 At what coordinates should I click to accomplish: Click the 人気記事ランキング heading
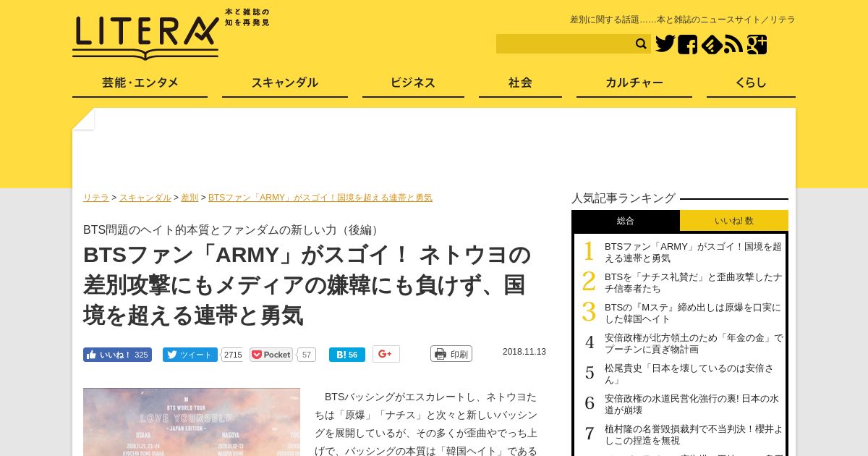click(624, 198)
